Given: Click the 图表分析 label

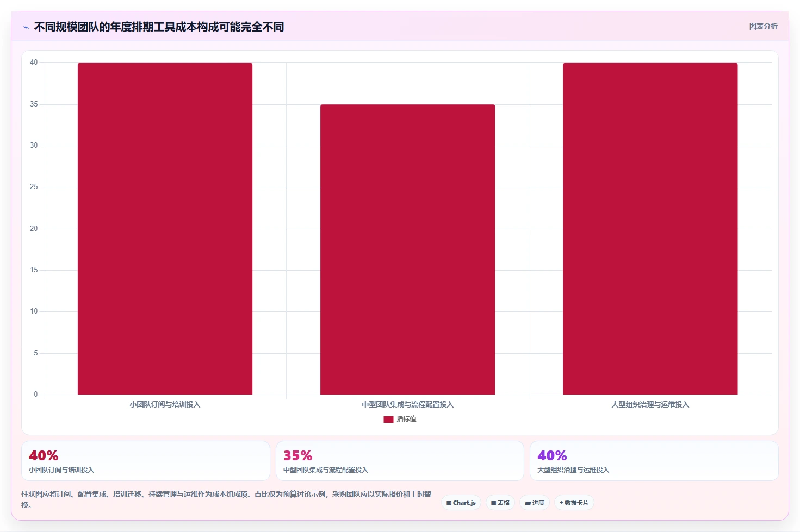Looking at the screenshot, I should point(763,26).
